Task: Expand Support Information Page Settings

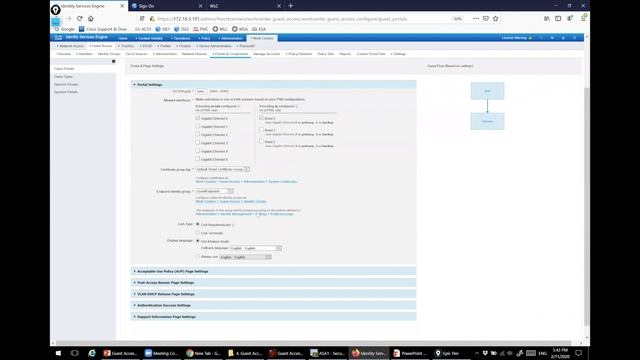Action: [273, 317]
